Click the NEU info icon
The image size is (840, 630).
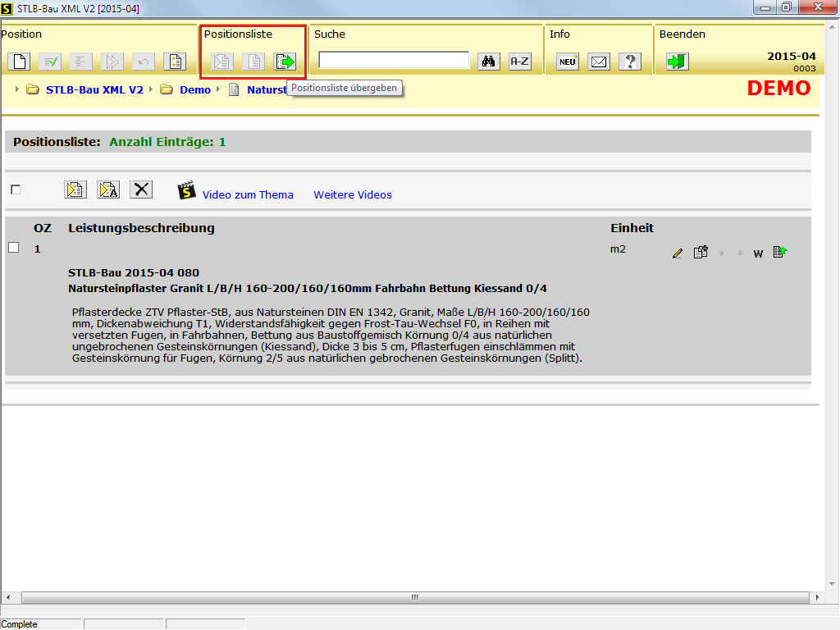click(x=568, y=62)
